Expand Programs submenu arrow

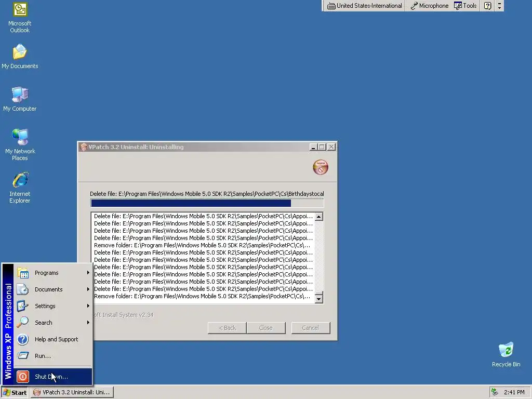(x=88, y=273)
